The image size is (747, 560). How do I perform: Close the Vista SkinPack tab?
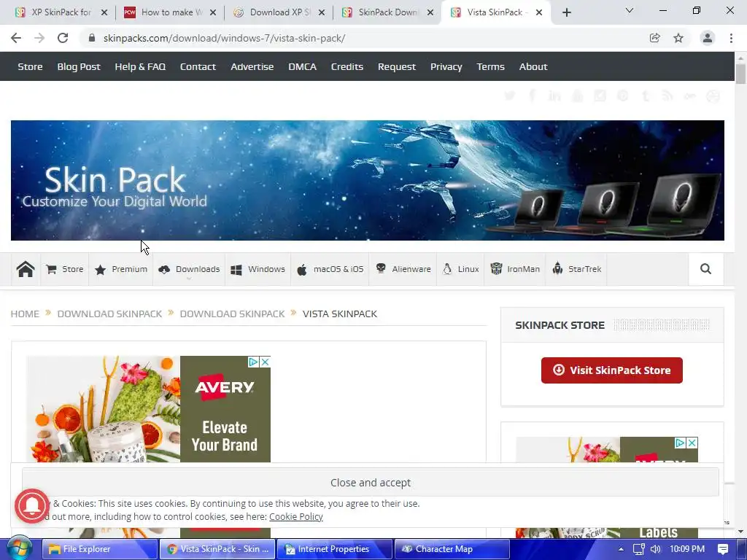539,12
